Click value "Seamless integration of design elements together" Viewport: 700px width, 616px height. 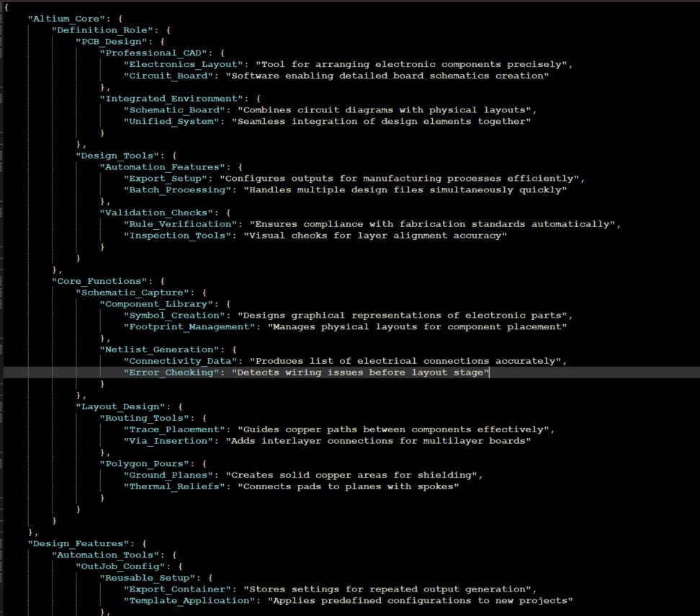click(381, 122)
